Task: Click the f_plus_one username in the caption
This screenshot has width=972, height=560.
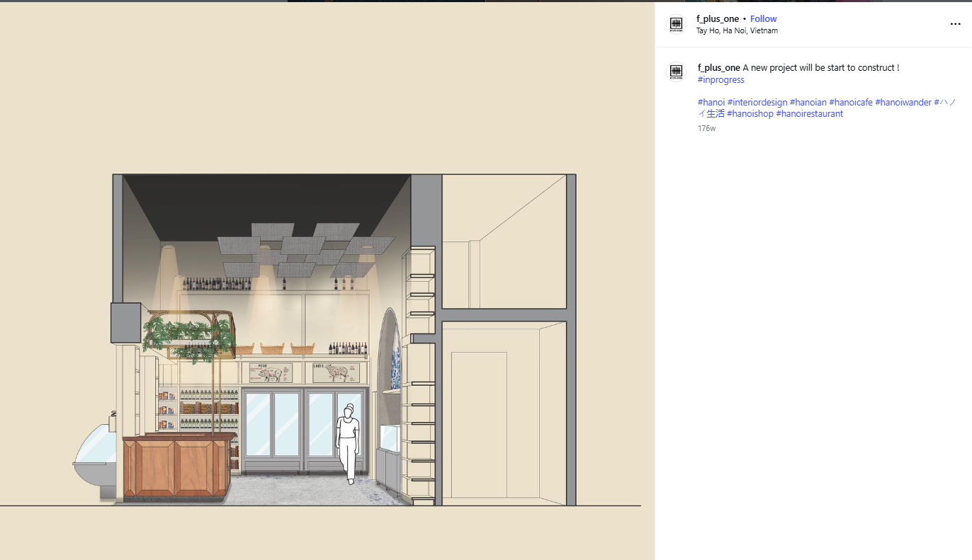Action: [718, 68]
